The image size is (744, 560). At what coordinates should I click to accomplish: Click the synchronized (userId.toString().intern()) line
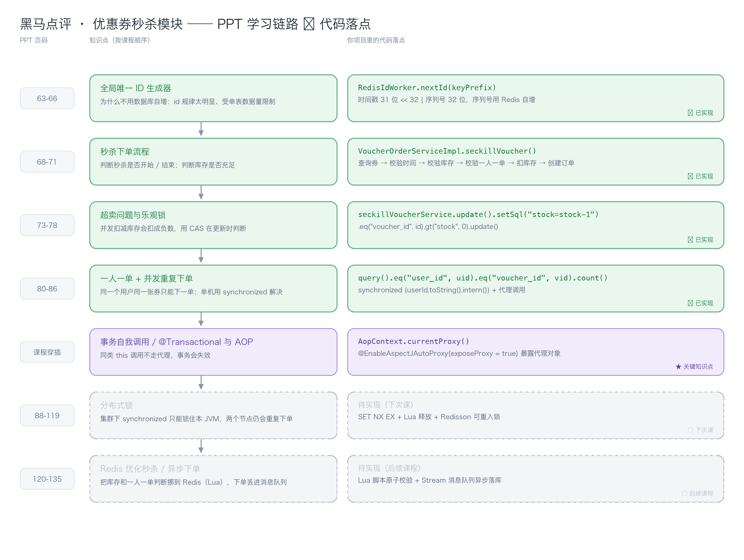(x=442, y=290)
